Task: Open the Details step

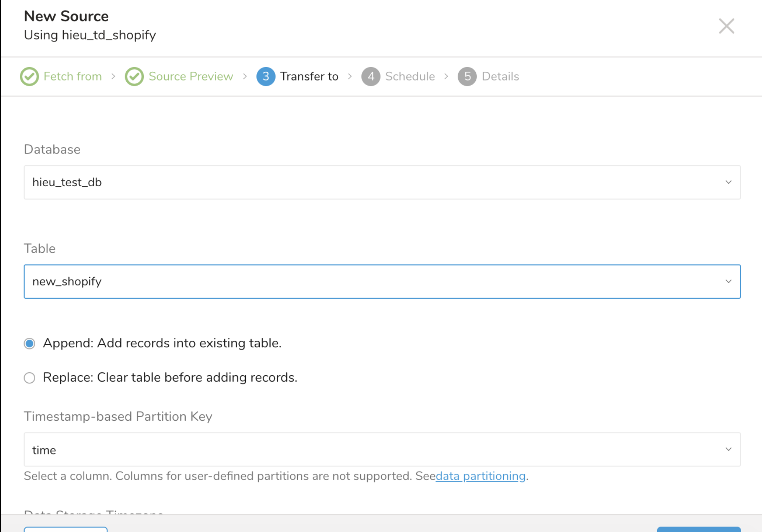Action: click(500, 76)
